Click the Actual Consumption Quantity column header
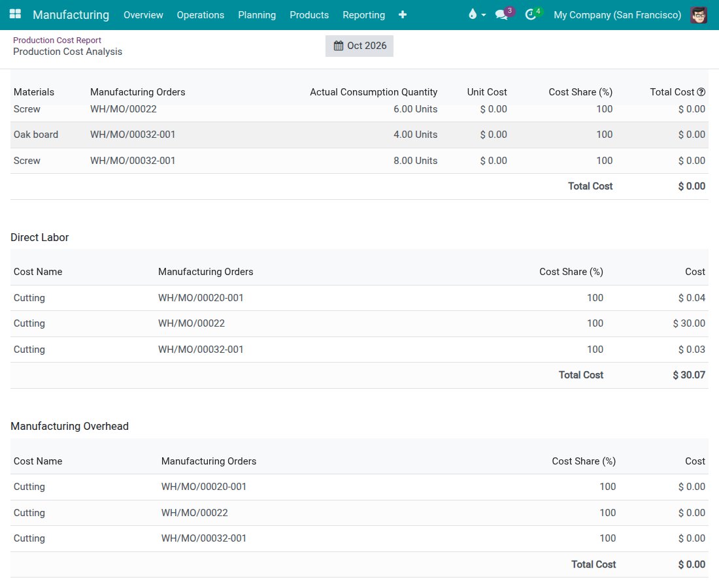The image size is (719, 588). [x=373, y=92]
